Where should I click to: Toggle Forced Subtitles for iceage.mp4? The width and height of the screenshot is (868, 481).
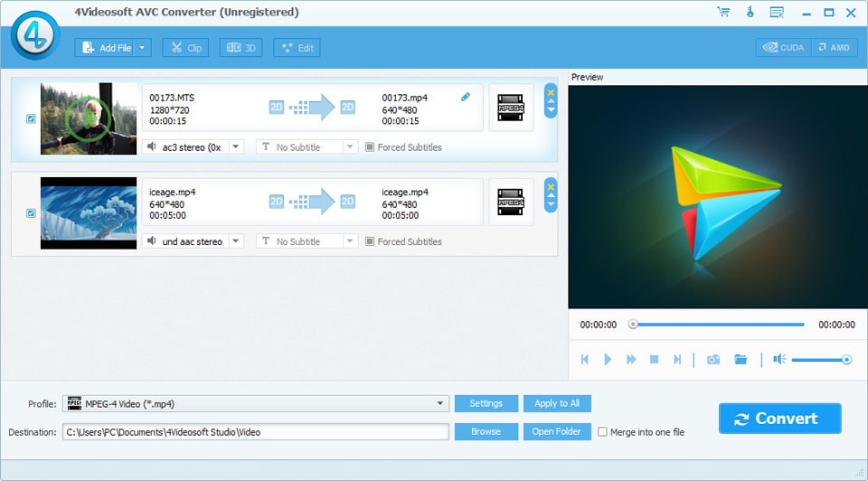pos(369,241)
